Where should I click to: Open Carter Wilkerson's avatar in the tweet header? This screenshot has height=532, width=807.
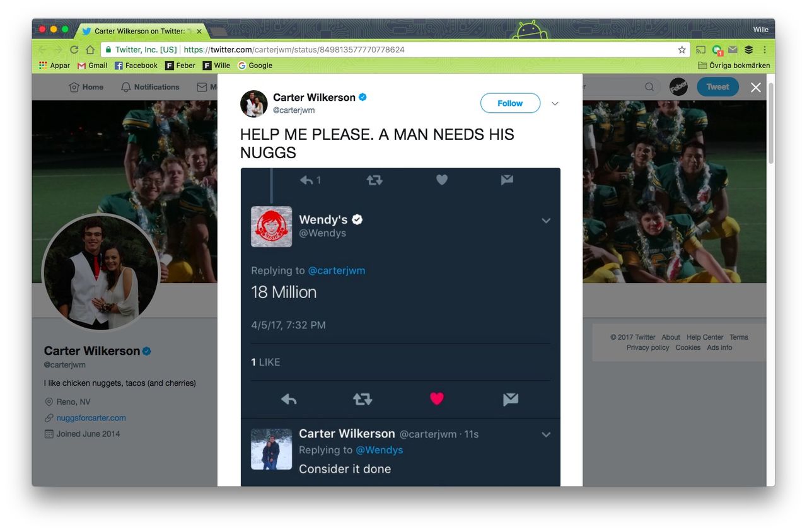tap(254, 103)
